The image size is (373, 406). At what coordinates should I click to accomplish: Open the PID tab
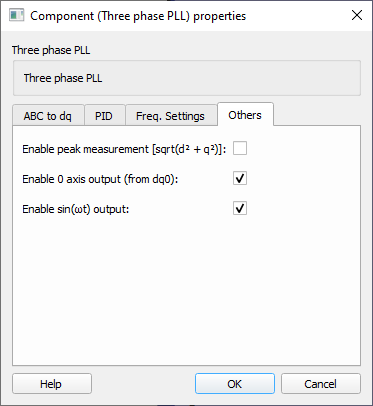point(105,116)
